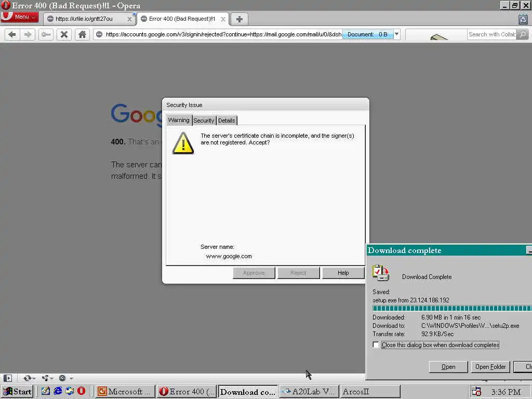Switch to the Security tab
This screenshot has width=532, height=399.
204,121
